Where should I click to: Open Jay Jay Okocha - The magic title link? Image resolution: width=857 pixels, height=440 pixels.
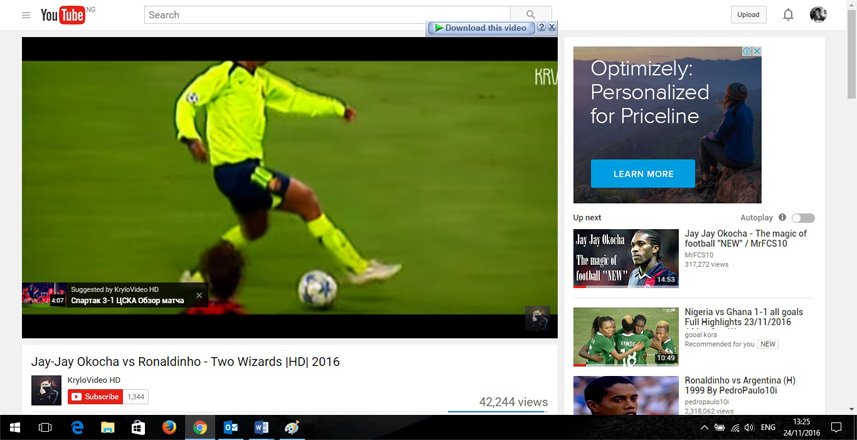tap(746, 238)
